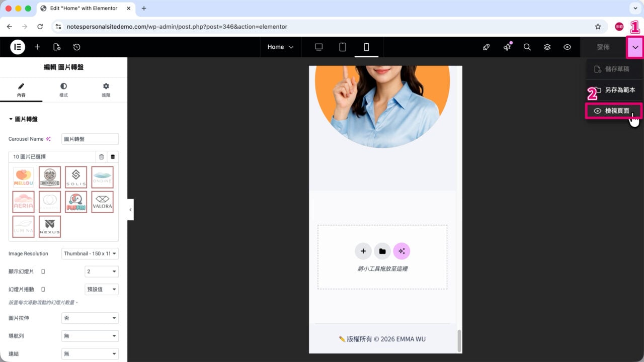The width and height of the screenshot is (644, 362).
Task: Open the Image Resolution dropdown
Action: tap(90, 253)
